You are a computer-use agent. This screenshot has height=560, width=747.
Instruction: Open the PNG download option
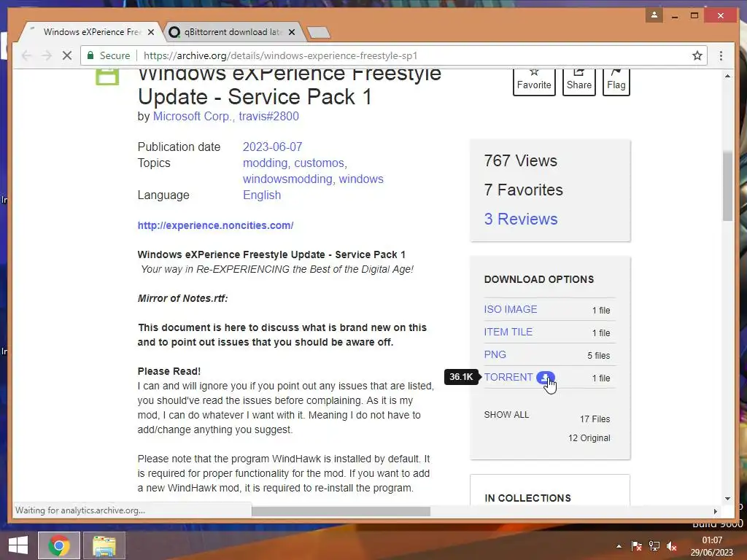coord(495,355)
